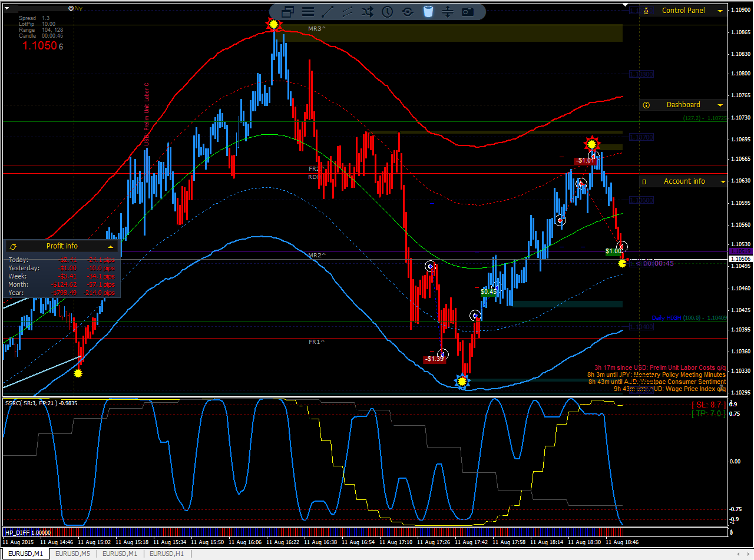Click the Dashboard title label
754x560 pixels.
click(683, 105)
